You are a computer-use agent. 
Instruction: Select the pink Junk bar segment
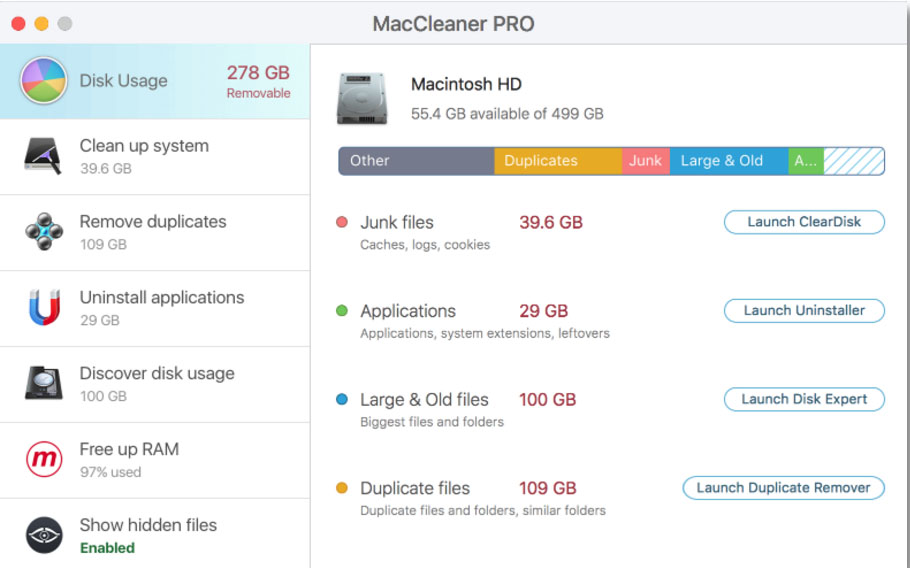point(646,161)
